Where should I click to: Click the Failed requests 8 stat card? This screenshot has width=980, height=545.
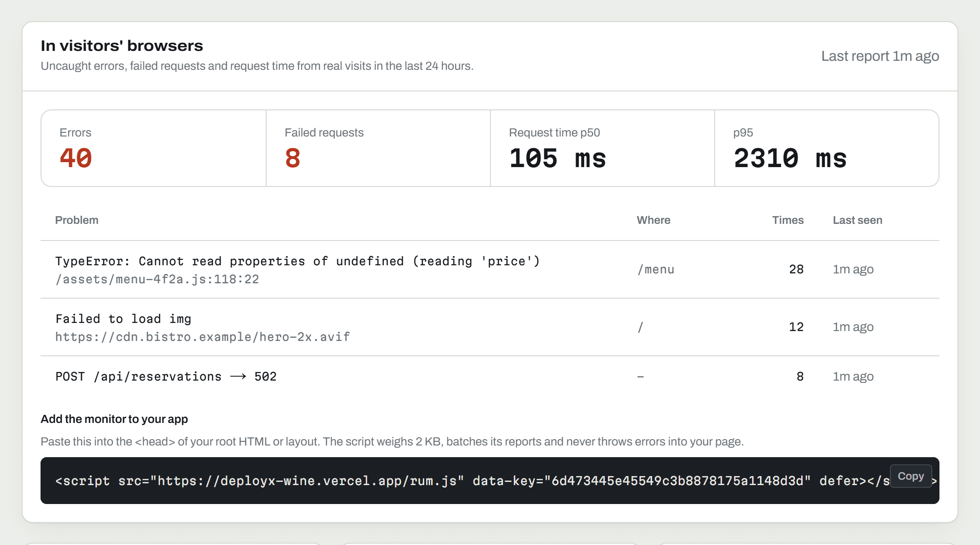point(378,148)
